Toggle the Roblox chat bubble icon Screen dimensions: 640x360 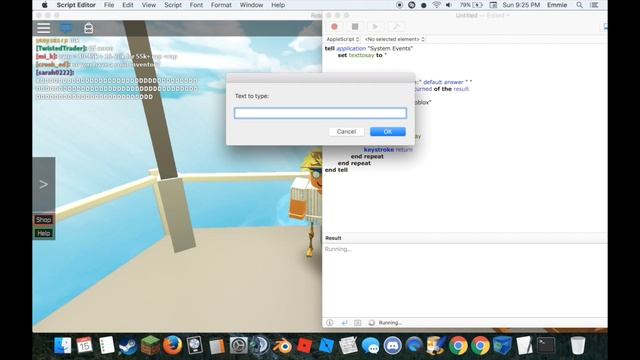point(66,28)
